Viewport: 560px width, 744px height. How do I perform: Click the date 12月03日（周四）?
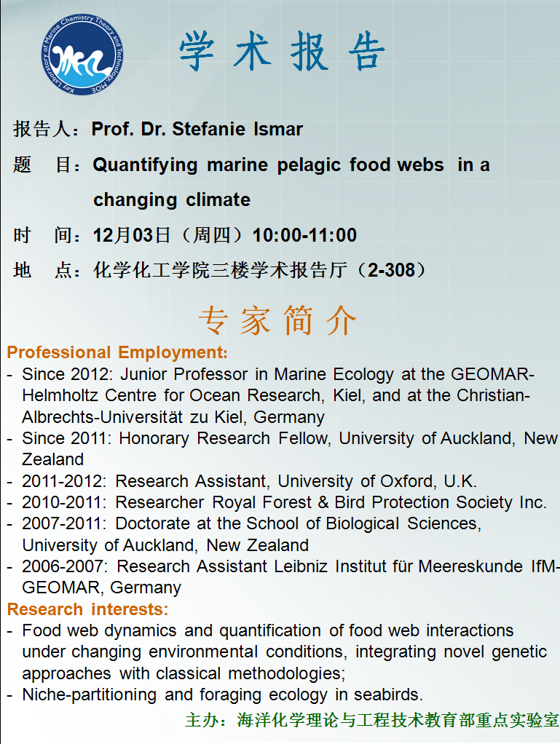pos(167,235)
